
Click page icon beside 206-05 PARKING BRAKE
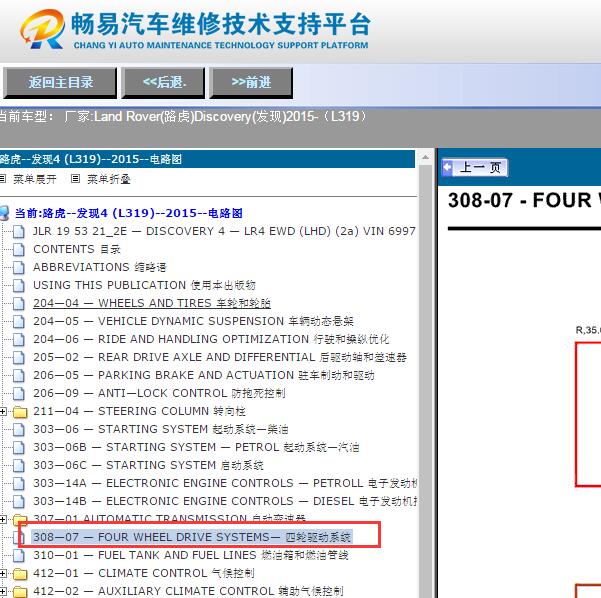pos(19,376)
